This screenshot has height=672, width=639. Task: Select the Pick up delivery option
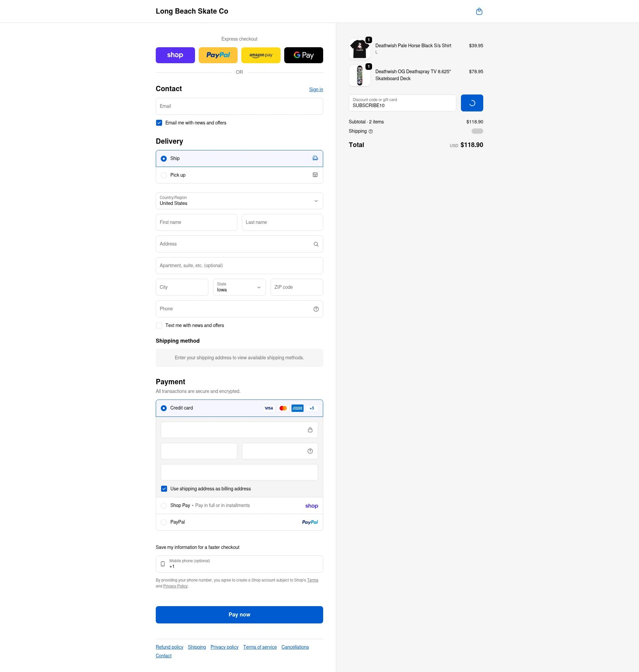tap(163, 175)
